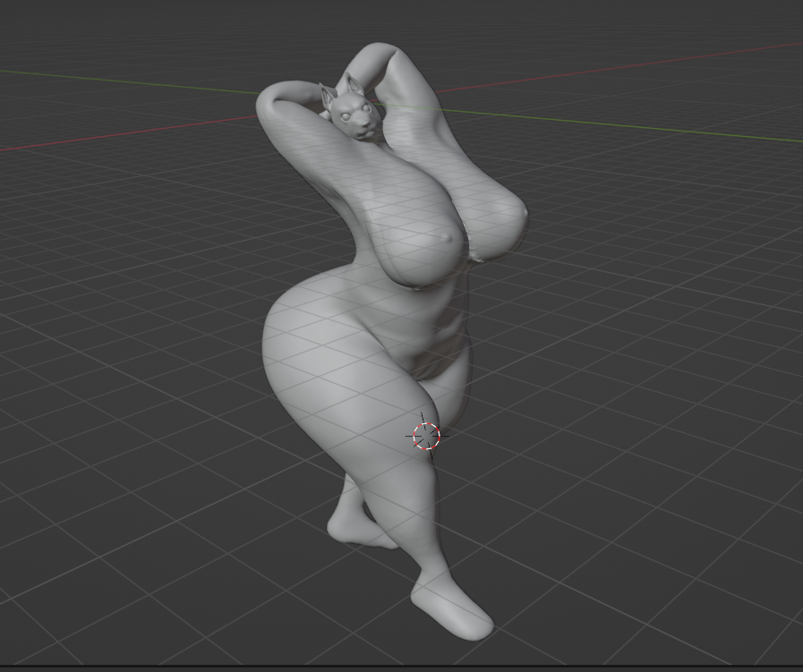
Task: Click the green Y axis line at right
Action: pos(671,131)
